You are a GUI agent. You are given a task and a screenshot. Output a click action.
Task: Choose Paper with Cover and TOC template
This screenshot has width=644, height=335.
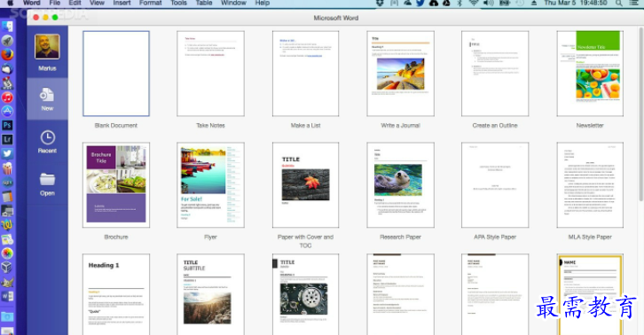pos(305,185)
